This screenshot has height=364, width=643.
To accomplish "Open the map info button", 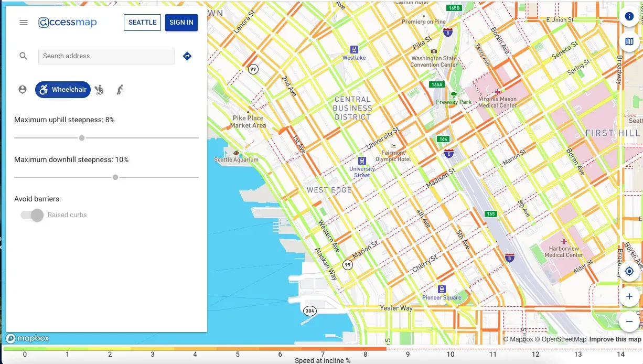I will coord(629,16).
